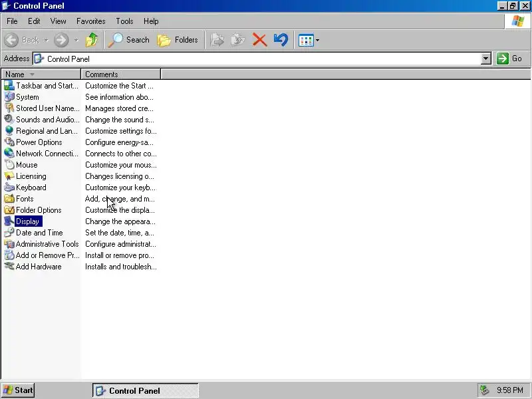Select the Mouse icon

(9, 164)
